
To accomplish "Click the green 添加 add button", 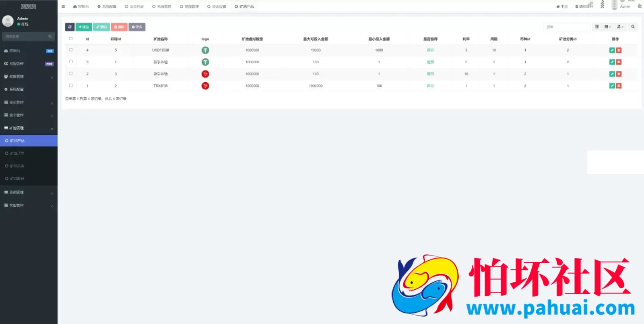I will click(84, 27).
